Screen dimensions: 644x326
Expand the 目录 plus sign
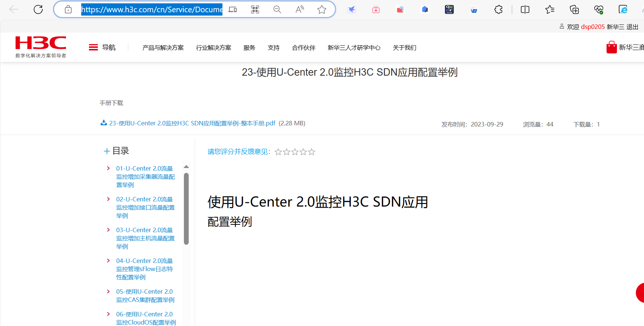[x=107, y=151]
